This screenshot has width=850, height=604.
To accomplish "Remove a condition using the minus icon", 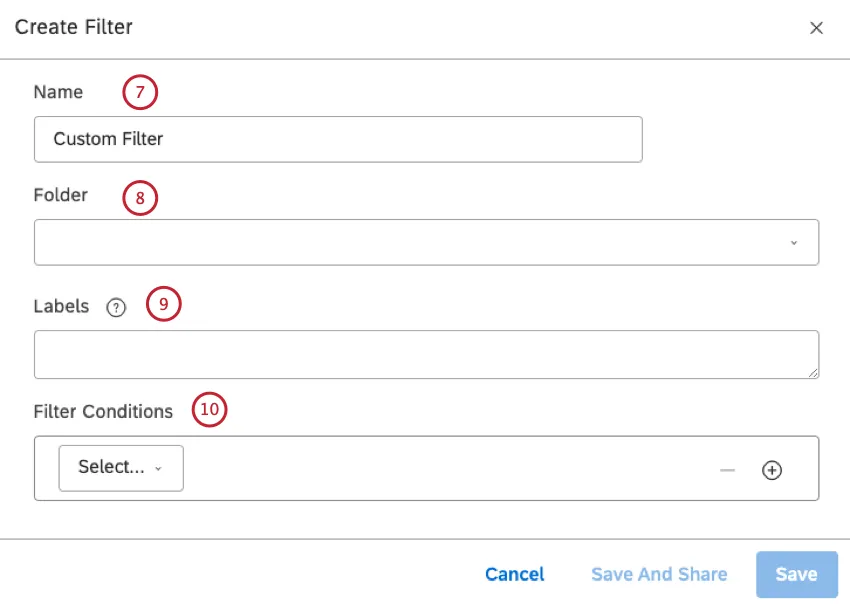I will click(x=727, y=469).
